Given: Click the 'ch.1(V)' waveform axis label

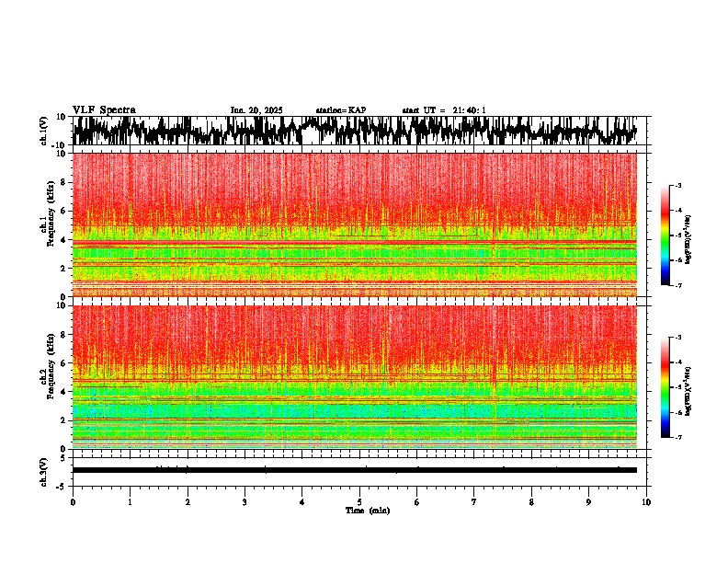Looking at the screenshot, I should pyautogui.click(x=45, y=132).
